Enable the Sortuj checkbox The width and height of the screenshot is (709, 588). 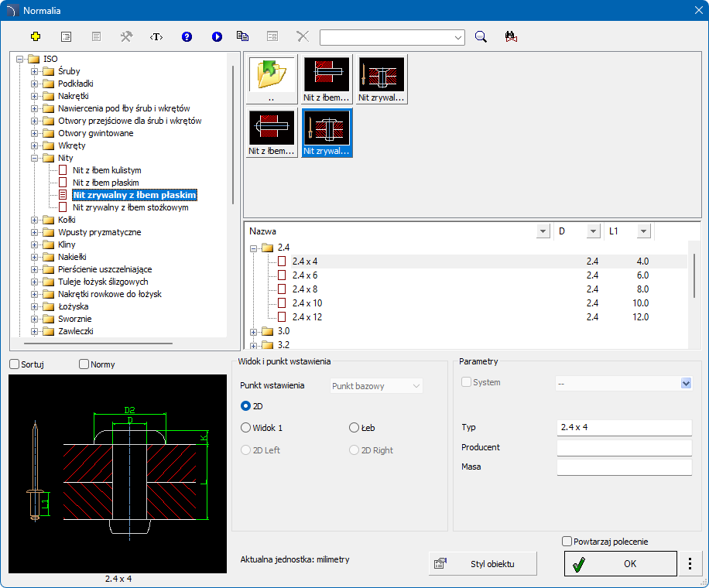14,364
